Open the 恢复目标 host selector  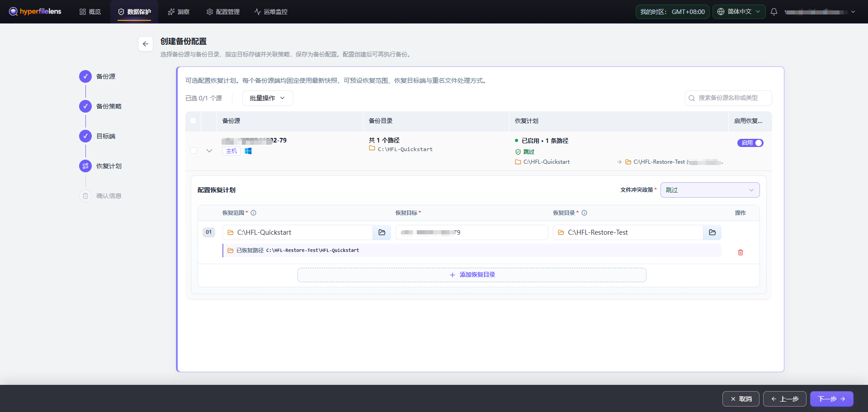472,232
